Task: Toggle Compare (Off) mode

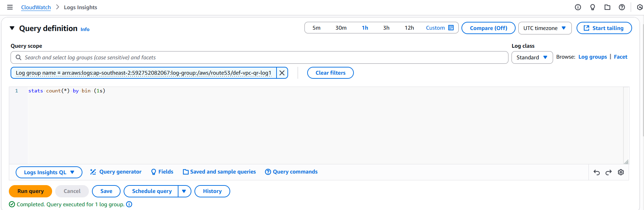Action: (488, 28)
